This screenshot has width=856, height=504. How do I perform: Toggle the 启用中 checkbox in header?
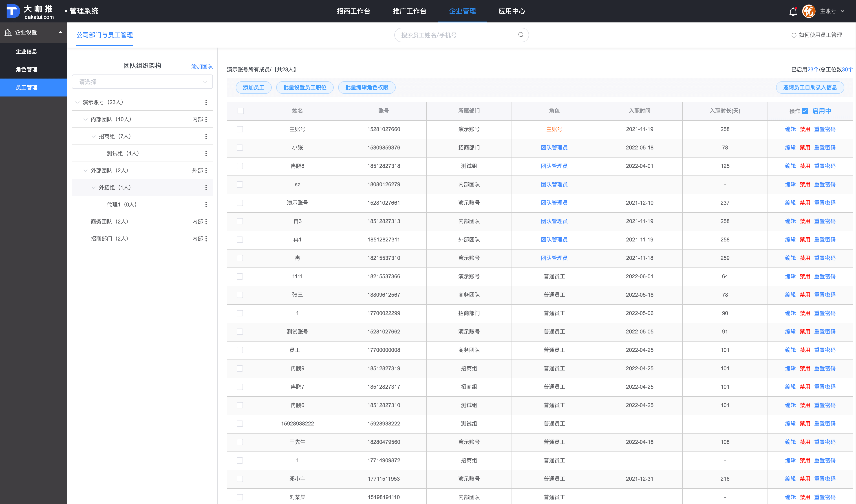point(805,111)
